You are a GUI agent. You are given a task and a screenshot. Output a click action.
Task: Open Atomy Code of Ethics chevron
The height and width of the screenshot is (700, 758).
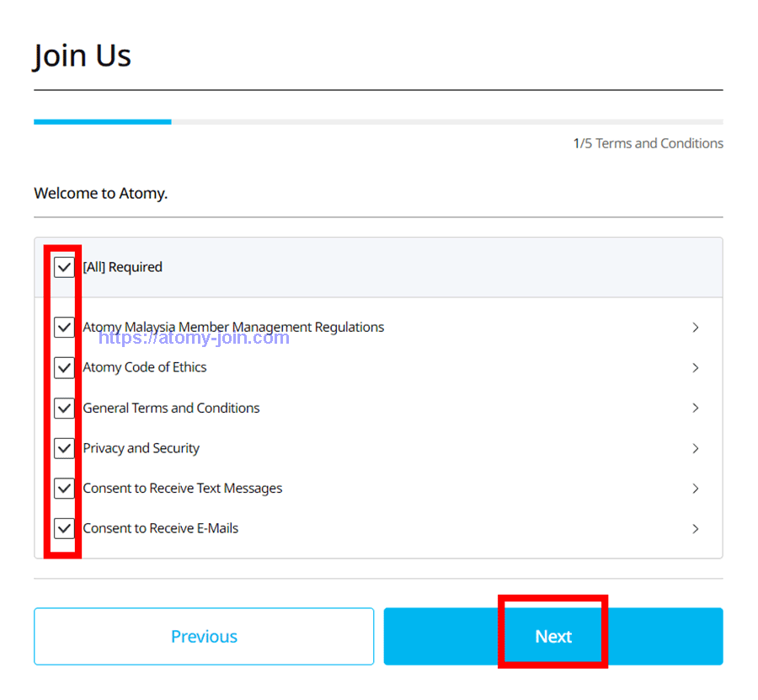[x=696, y=367]
